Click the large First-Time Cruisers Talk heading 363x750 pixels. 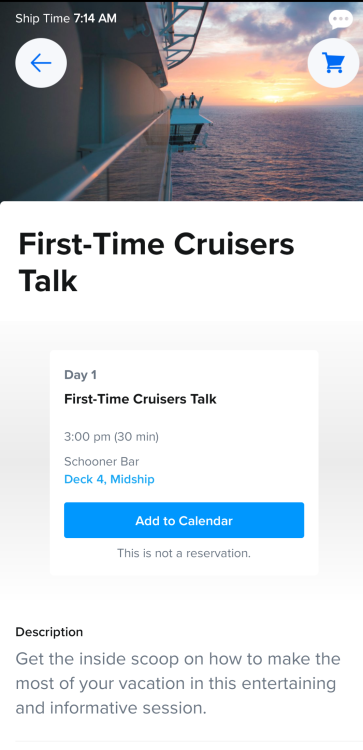coord(156,263)
